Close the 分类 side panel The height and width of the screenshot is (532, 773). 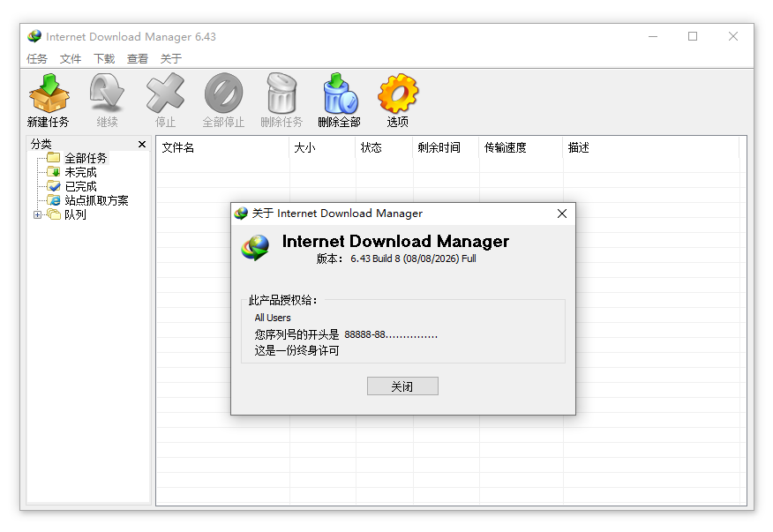click(142, 144)
